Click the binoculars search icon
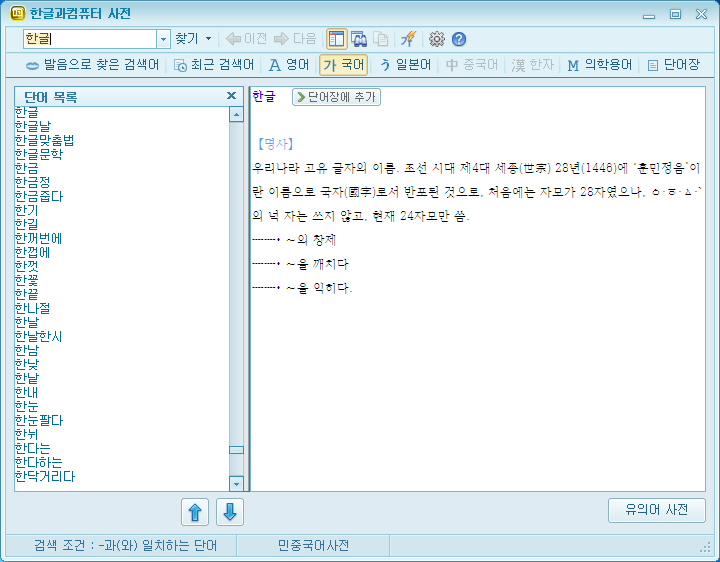Viewport: 720px width, 562px height. pyautogui.click(x=359, y=39)
